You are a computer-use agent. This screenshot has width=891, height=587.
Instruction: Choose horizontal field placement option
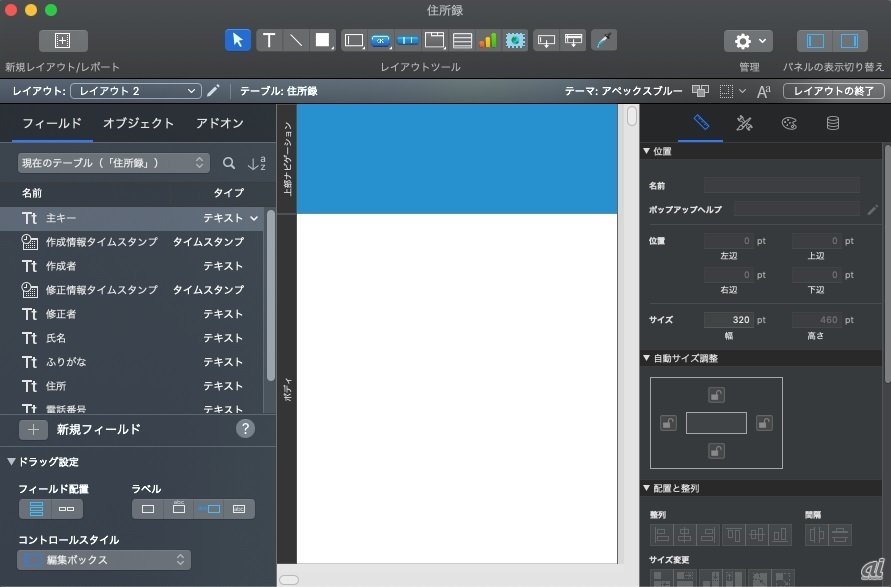[x=67, y=509]
